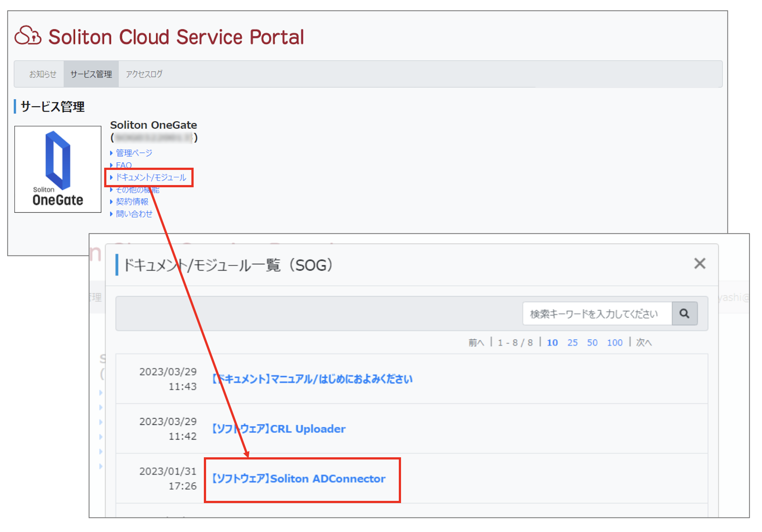Go to next page with 次へ
The width and height of the screenshot is (762, 532).
644,343
